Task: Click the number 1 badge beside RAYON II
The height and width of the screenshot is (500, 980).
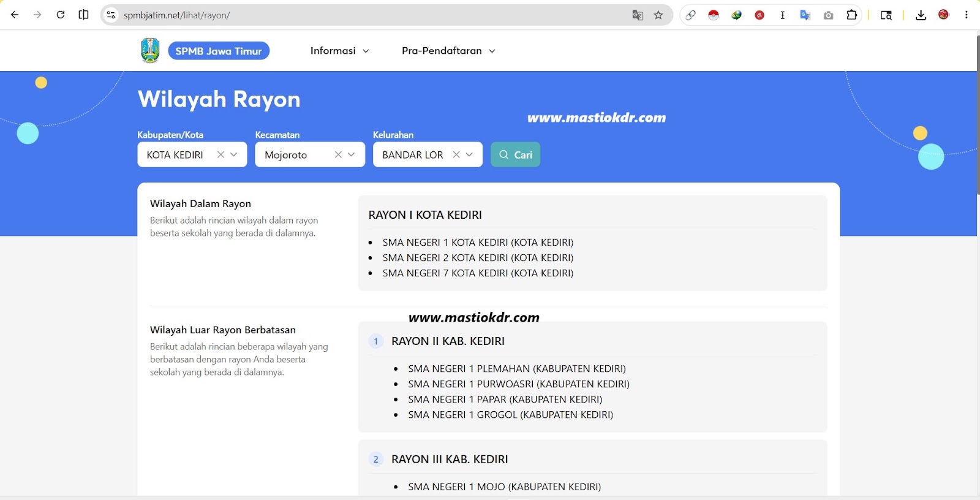Action: [x=376, y=341]
